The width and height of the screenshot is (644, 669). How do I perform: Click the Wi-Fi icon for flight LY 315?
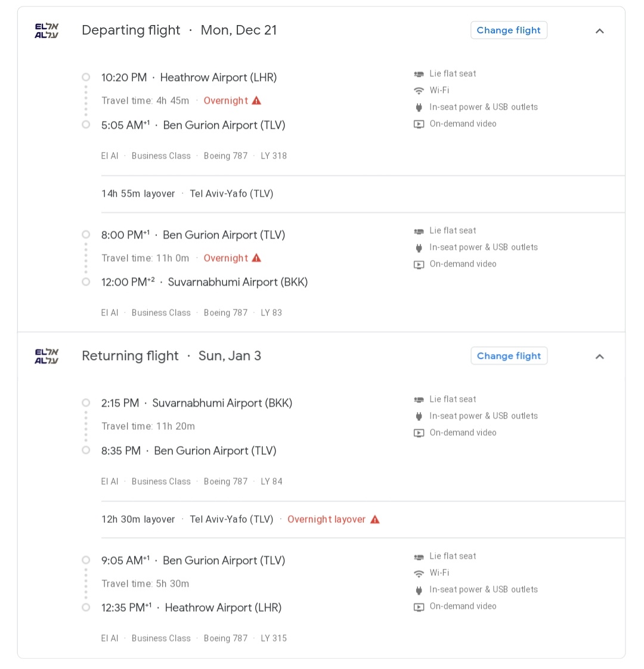419,574
